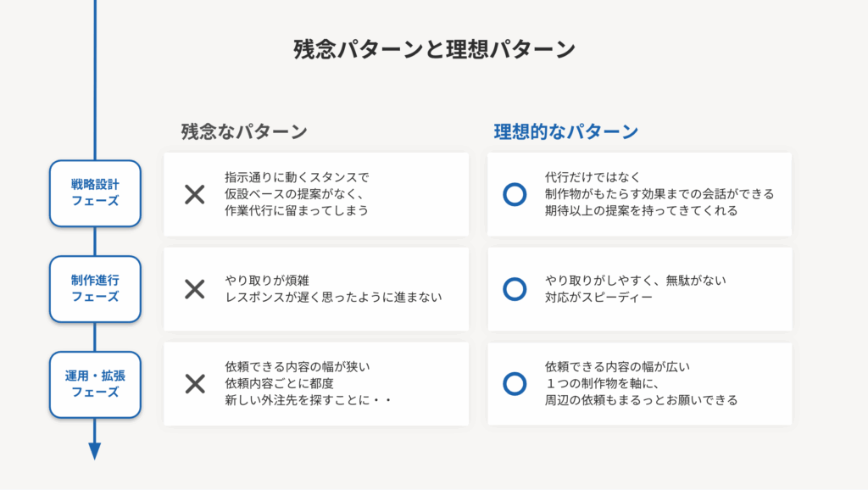Select the 戦略設計フェーズ phase box
This screenshot has height=490, width=868.
pyautogui.click(x=95, y=193)
